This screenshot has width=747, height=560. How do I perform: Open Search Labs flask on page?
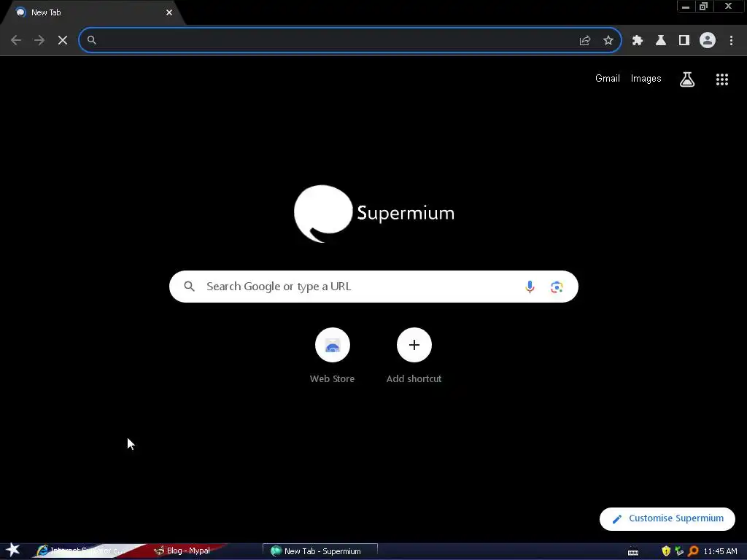click(x=687, y=79)
